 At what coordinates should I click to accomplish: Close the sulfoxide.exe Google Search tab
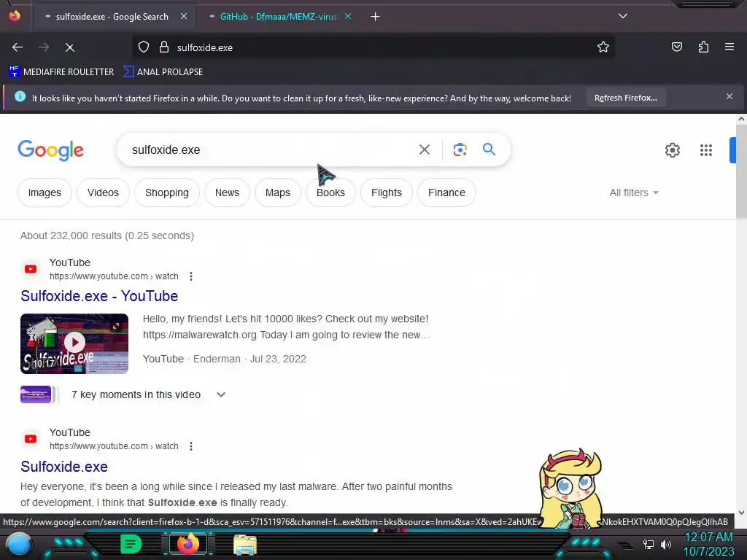tap(184, 16)
